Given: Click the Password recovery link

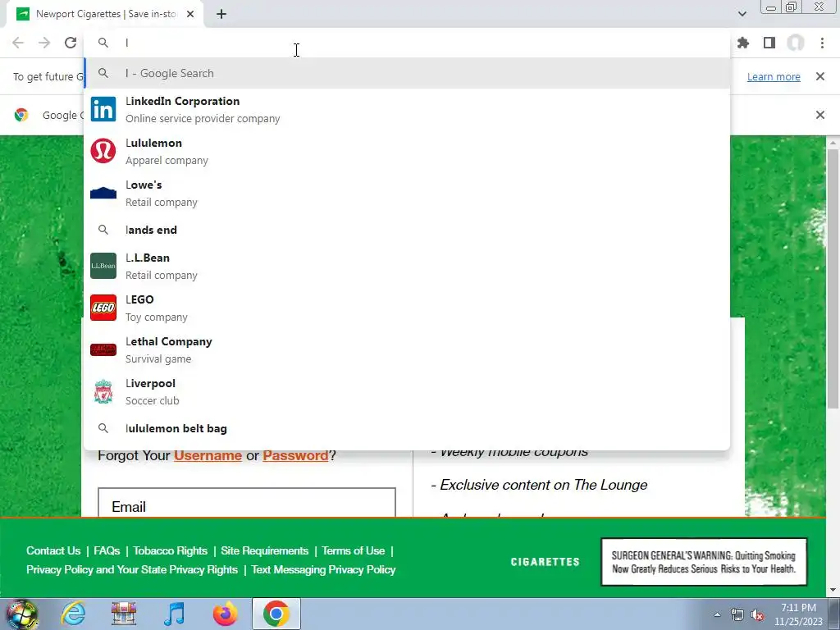Looking at the screenshot, I should click(x=295, y=455).
